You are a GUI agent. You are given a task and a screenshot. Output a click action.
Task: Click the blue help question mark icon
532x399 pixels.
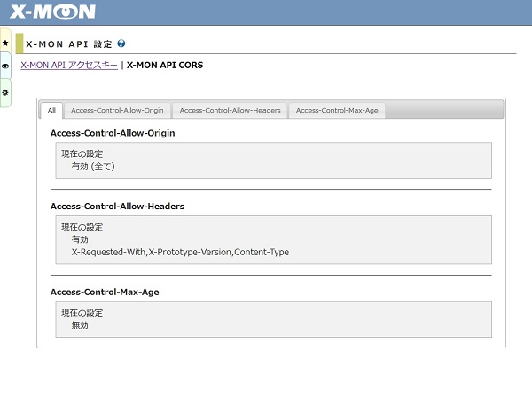click(121, 43)
